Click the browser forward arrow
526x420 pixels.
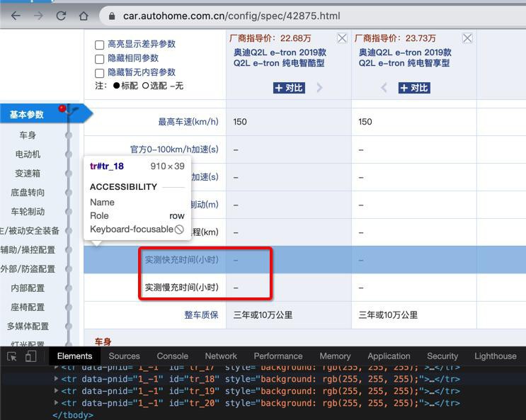click(38, 16)
